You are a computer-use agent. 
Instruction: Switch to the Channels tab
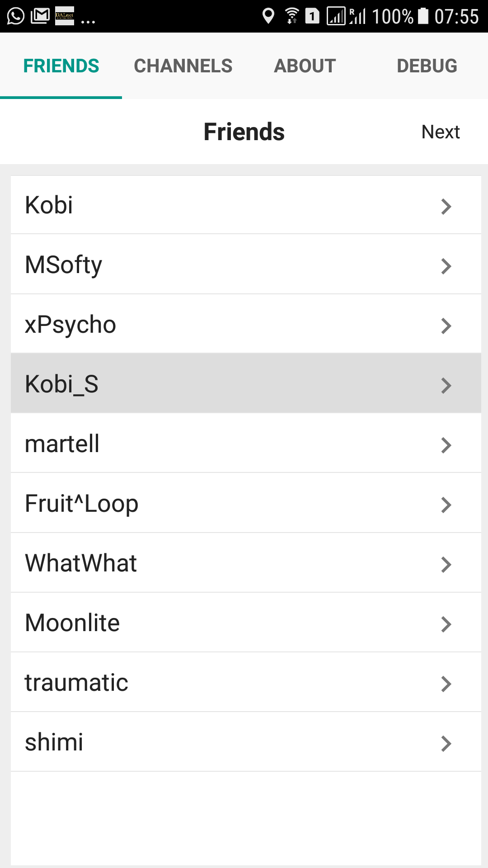click(183, 66)
